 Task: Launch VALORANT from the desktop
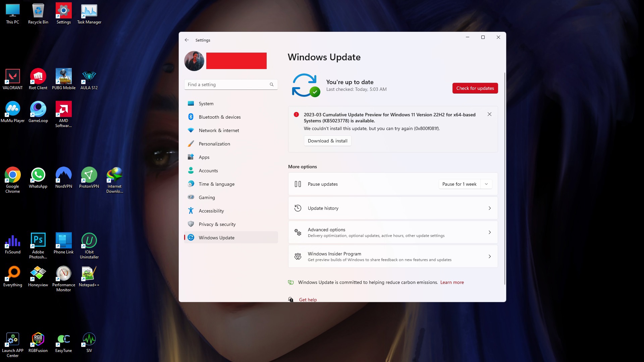13,79
